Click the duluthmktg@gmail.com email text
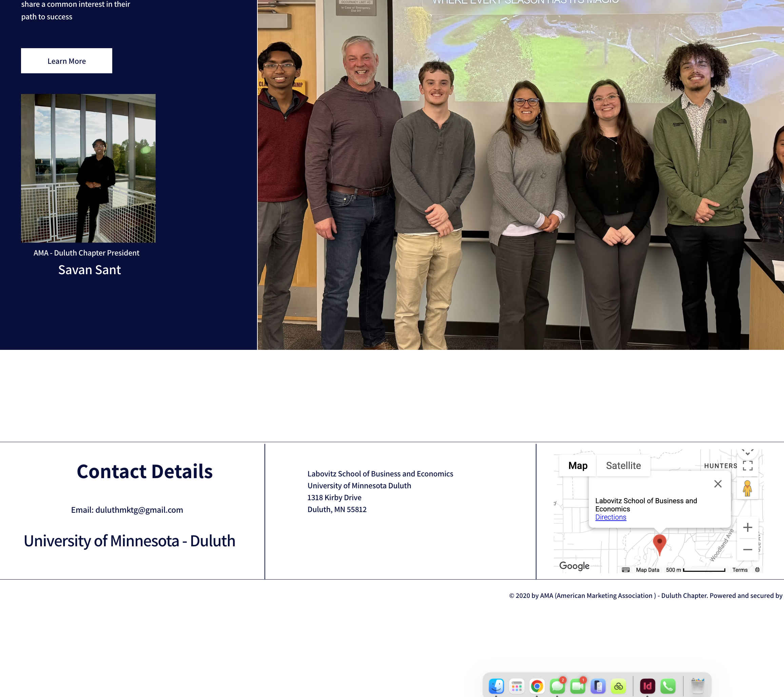 click(x=139, y=510)
